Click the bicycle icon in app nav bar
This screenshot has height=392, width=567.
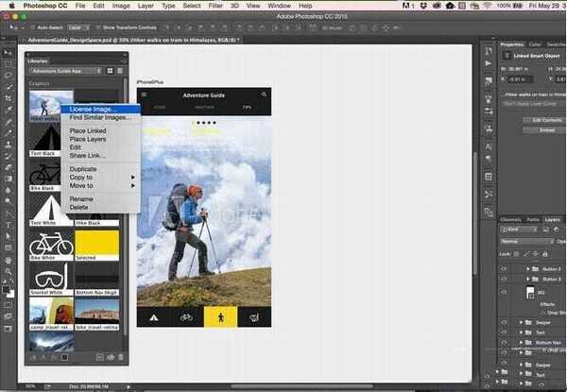tap(187, 317)
